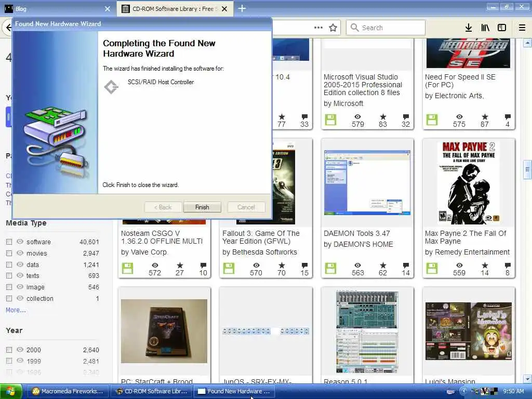Toggle the eye icon next to data
Screen dimensions: 532x399
pyautogui.click(x=20, y=264)
